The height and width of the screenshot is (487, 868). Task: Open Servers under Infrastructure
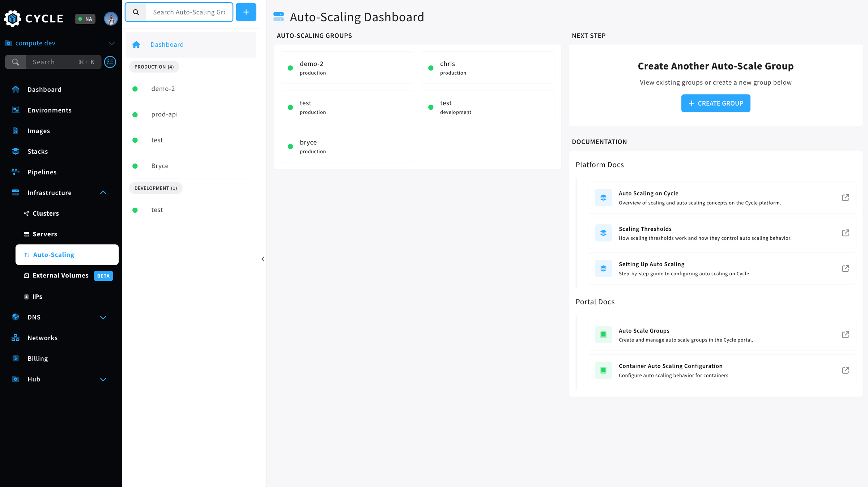coord(45,234)
